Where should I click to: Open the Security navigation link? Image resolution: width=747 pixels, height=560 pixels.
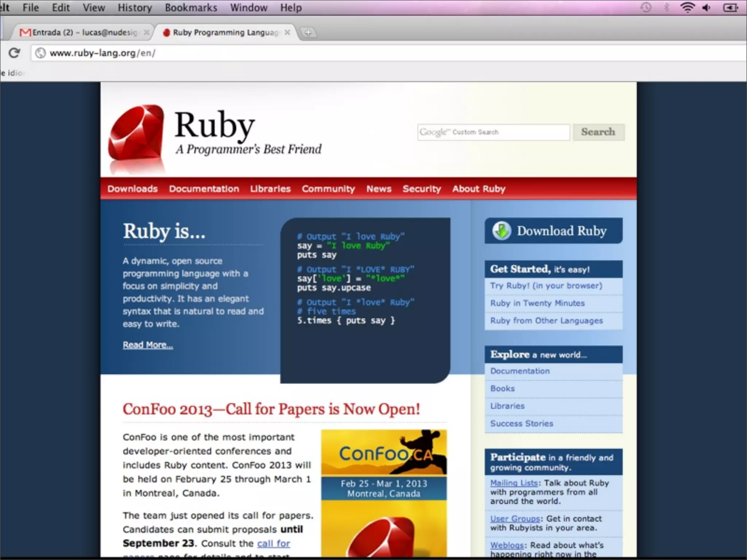(422, 189)
